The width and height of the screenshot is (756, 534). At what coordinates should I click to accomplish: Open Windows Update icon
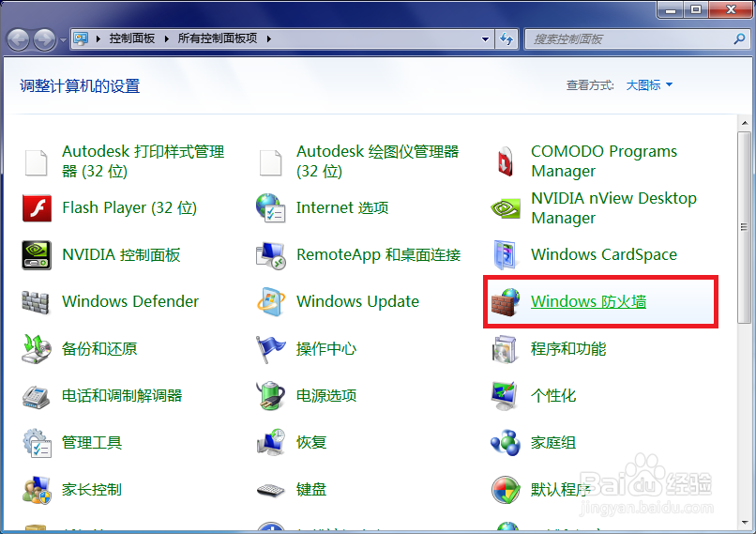tap(270, 302)
